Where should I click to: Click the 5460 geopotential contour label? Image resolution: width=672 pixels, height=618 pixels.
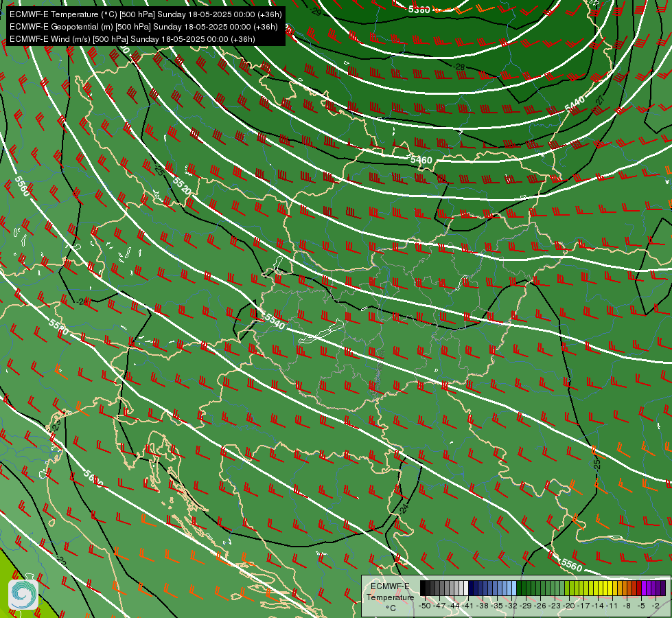(421, 160)
